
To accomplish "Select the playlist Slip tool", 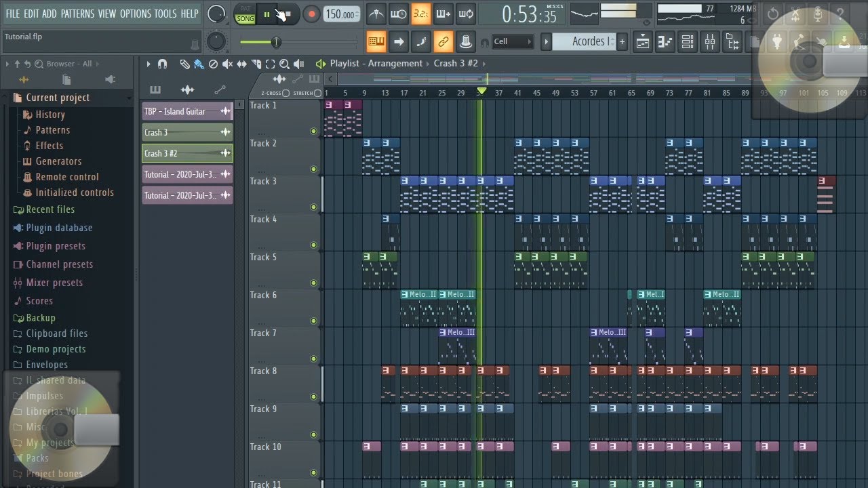I will coord(242,64).
